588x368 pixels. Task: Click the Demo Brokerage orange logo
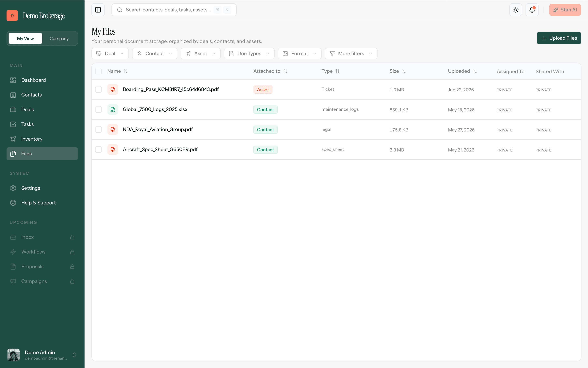(12, 16)
